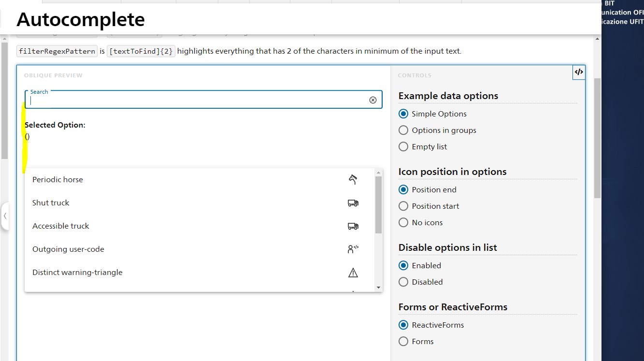Screen dimensions: 644x361
Task: Open the code view using the </> icon
Action: 578,72
